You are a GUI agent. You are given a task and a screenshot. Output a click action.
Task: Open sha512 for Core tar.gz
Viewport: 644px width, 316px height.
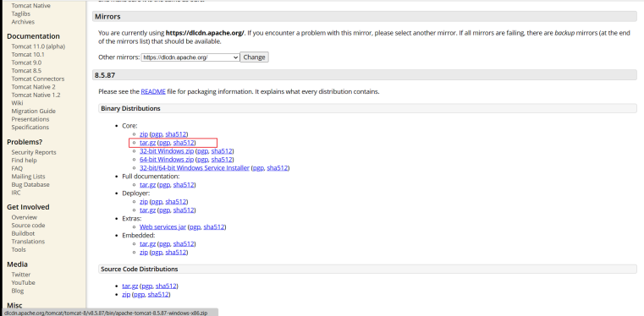(x=184, y=143)
